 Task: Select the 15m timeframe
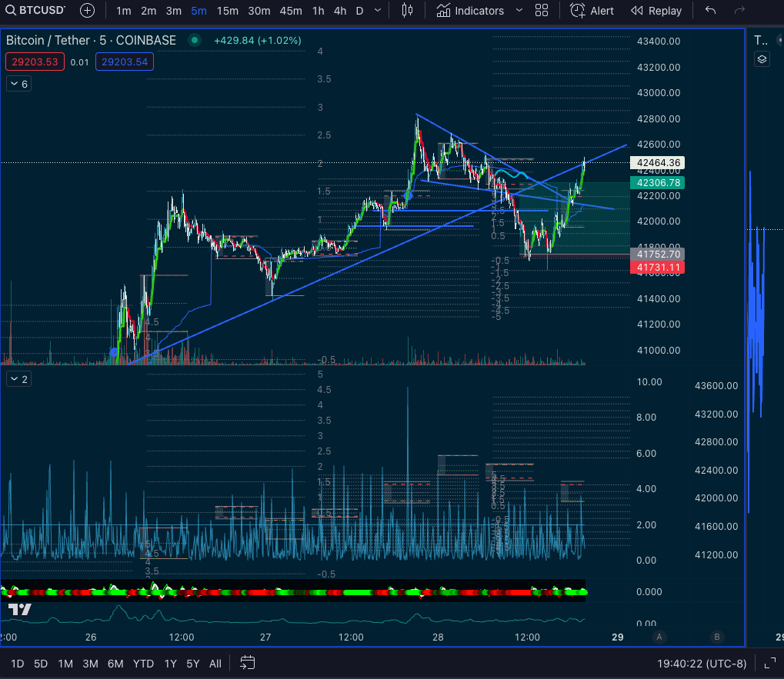pos(227,11)
